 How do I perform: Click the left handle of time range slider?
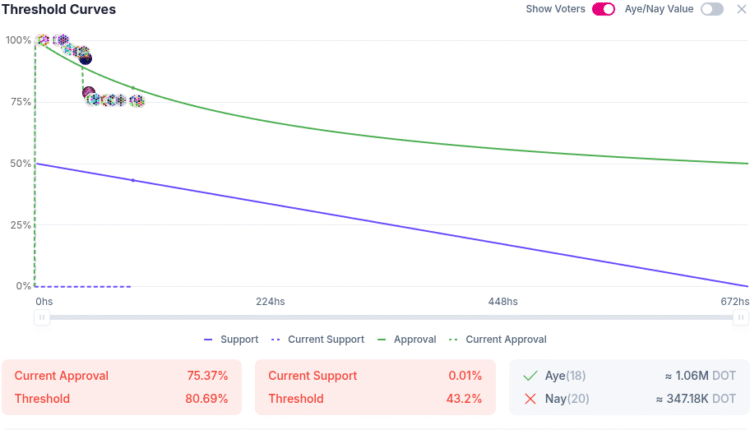[x=41, y=317]
